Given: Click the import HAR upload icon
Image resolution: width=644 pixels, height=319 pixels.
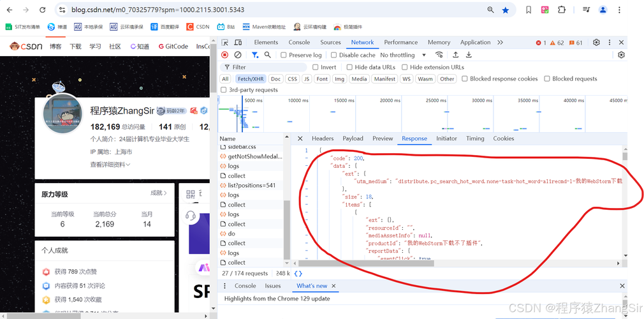Looking at the screenshot, I should 455,55.
